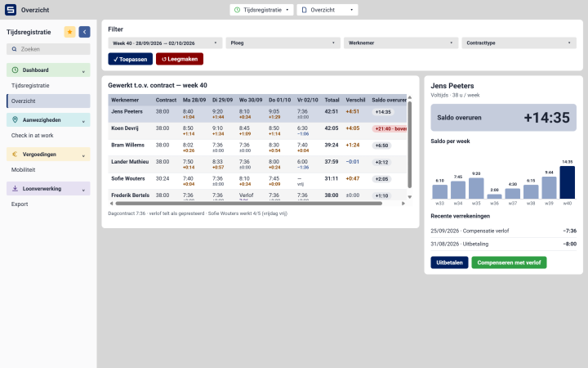
Task: Click the Vr 02/10 column header
Action: (308, 100)
